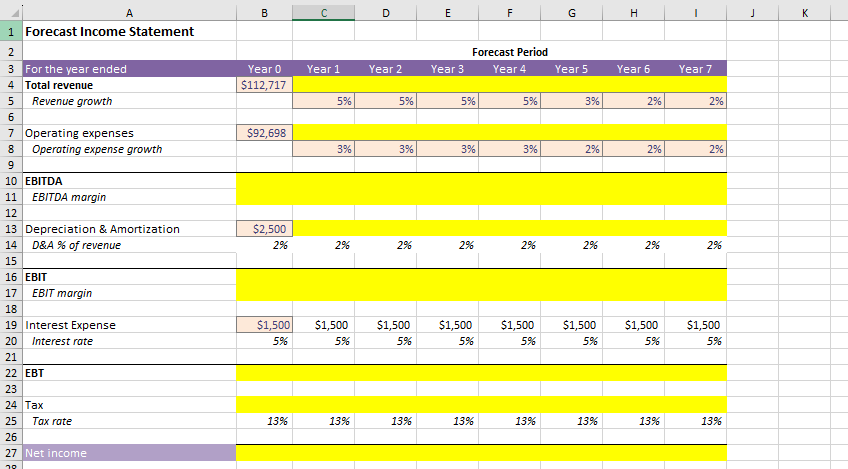Select column C header
The image size is (848, 469).
323,13
